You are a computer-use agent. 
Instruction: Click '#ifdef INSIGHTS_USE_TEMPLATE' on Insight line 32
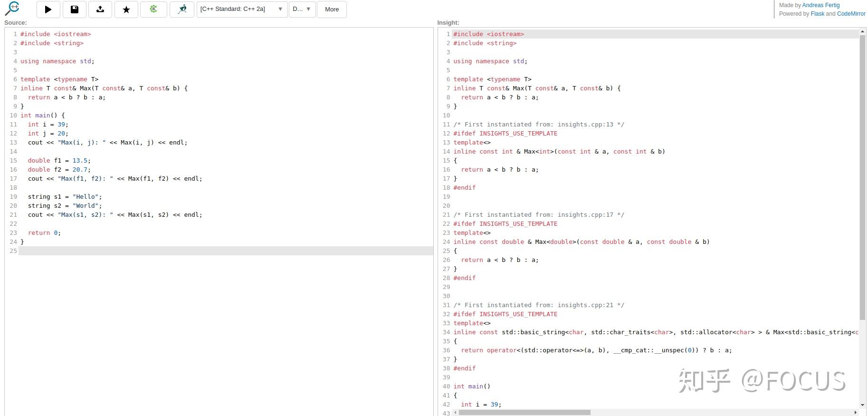point(506,314)
